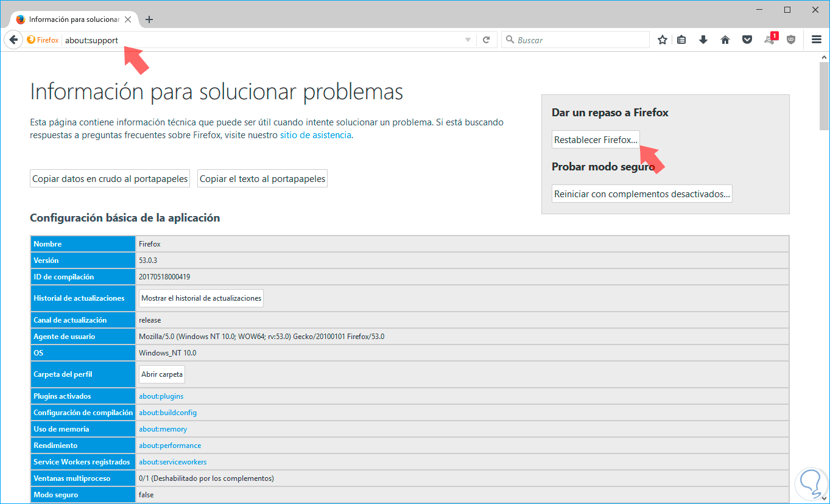Show bookmarks list icon
830x504 pixels.
682,40
